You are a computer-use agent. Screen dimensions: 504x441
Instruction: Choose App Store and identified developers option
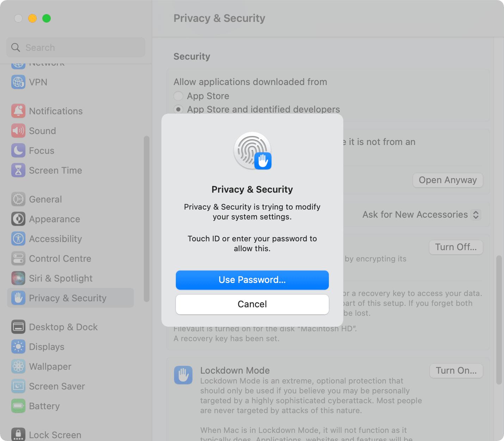coord(178,109)
